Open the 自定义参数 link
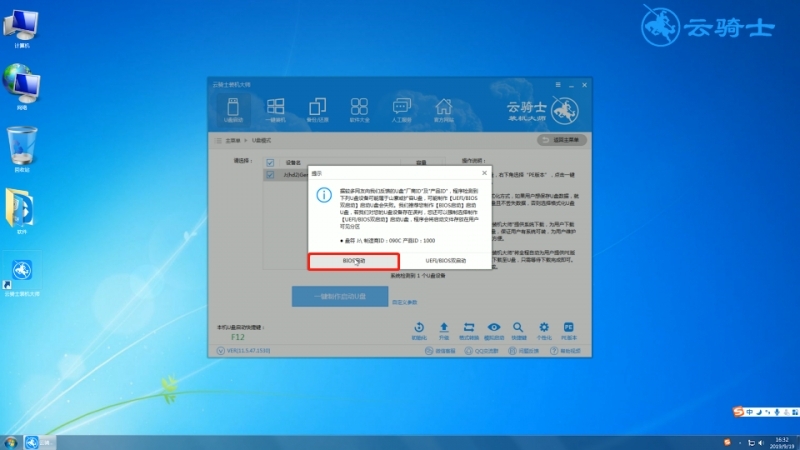 (404, 303)
